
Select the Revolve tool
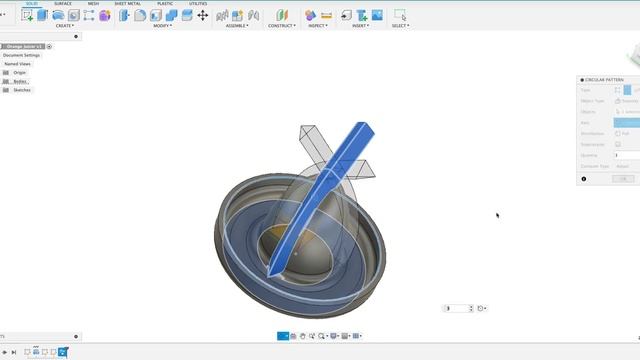(58, 16)
